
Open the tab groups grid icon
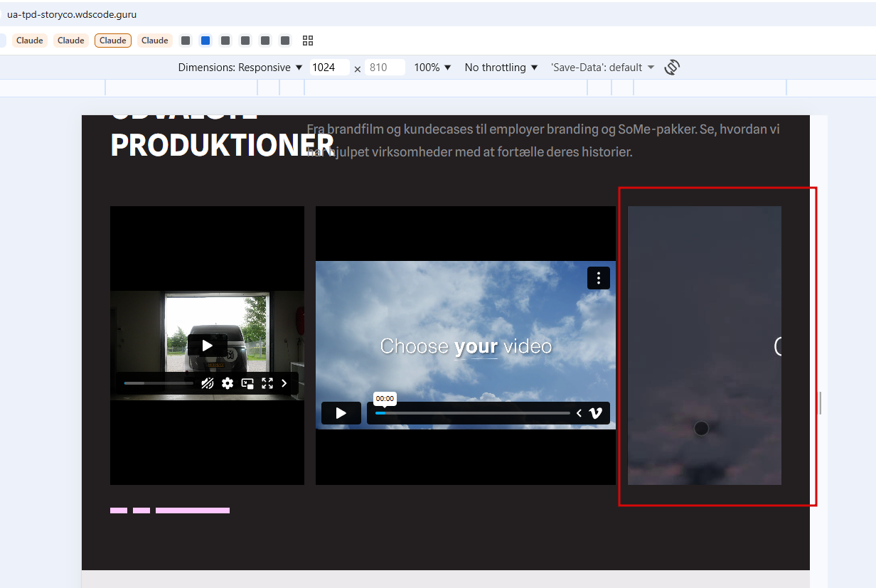308,41
